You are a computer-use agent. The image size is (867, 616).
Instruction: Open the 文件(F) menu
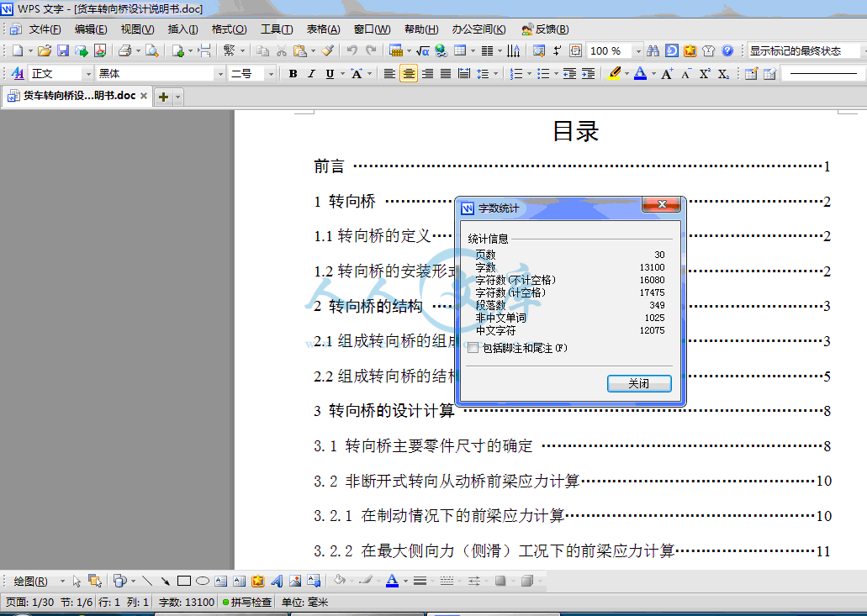pyautogui.click(x=45, y=29)
